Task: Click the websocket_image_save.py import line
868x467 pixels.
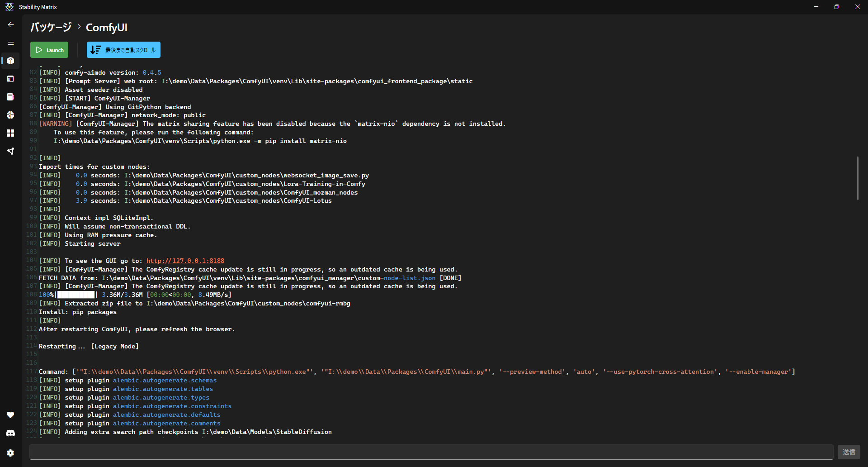Action: (x=204, y=175)
